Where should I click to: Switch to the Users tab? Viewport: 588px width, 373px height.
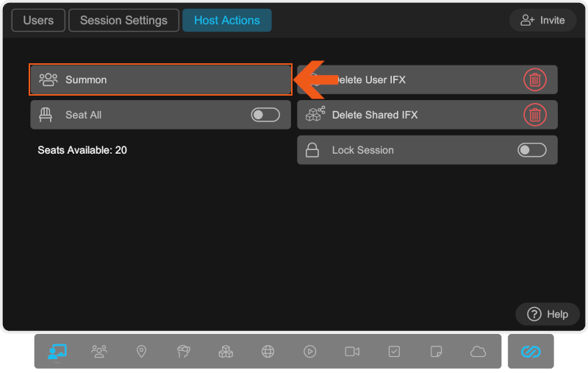38,21
